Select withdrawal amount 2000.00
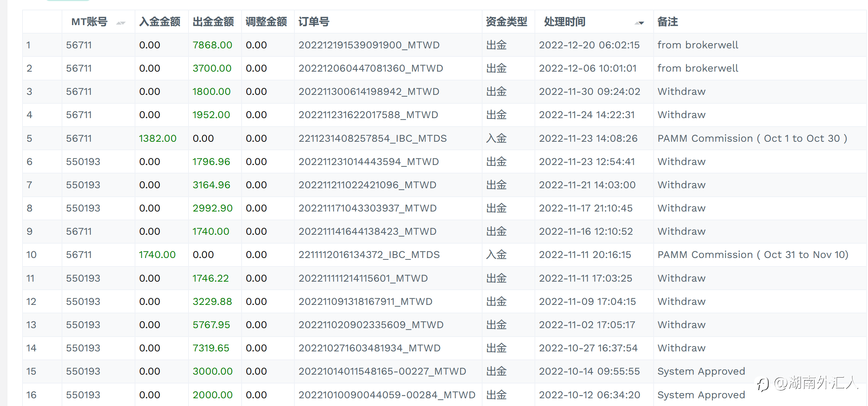Image resolution: width=868 pixels, height=406 pixels. (x=212, y=395)
